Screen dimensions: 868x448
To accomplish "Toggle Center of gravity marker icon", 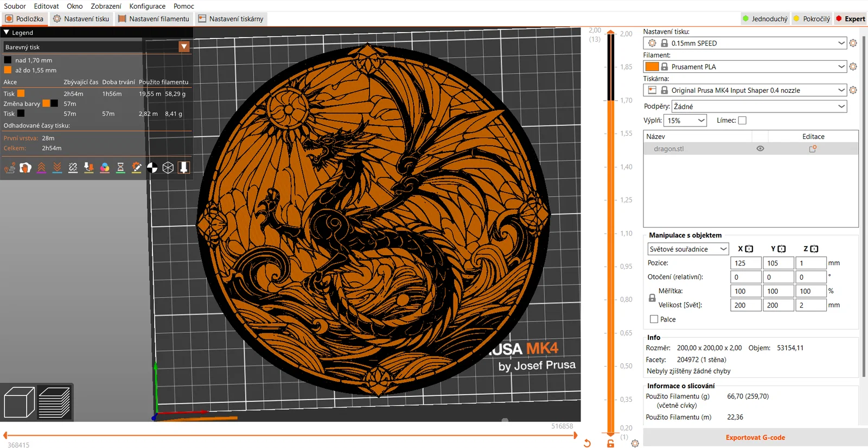I will [152, 168].
